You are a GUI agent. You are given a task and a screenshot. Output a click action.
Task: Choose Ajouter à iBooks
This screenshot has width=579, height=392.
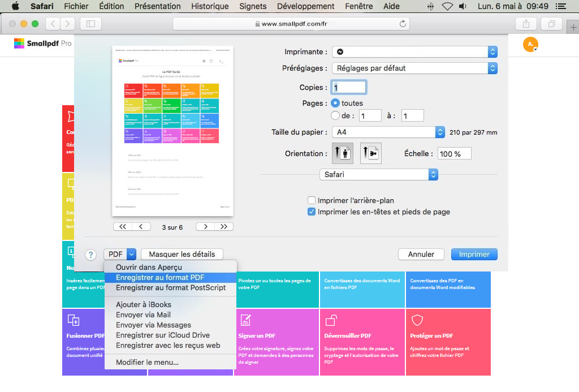click(x=171, y=304)
